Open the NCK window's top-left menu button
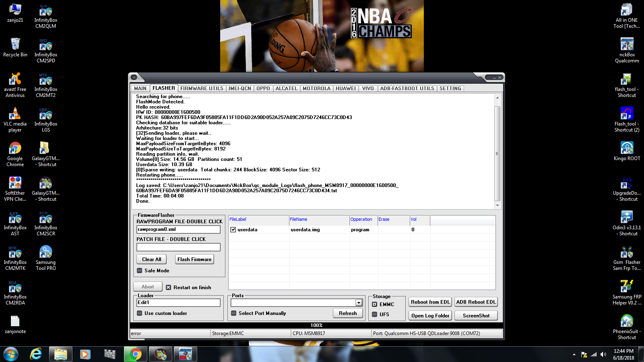The image size is (644, 362). click(134, 77)
